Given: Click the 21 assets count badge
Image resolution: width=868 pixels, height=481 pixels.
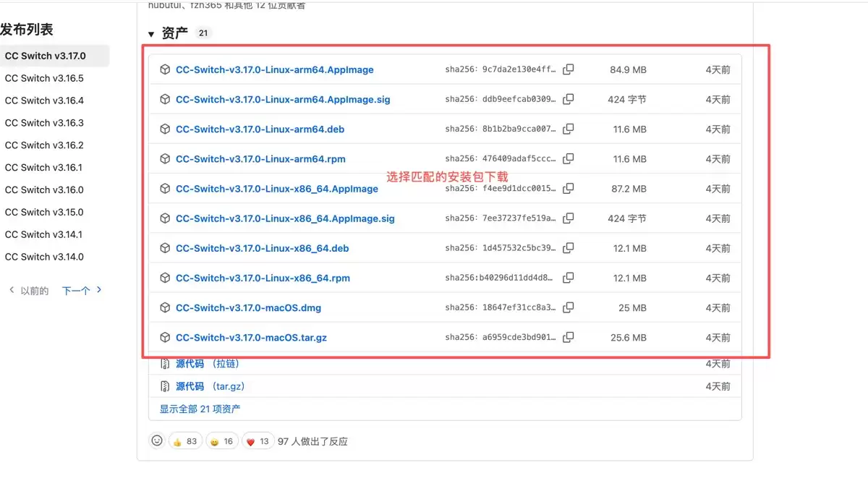Looking at the screenshot, I should (x=203, y=33).
